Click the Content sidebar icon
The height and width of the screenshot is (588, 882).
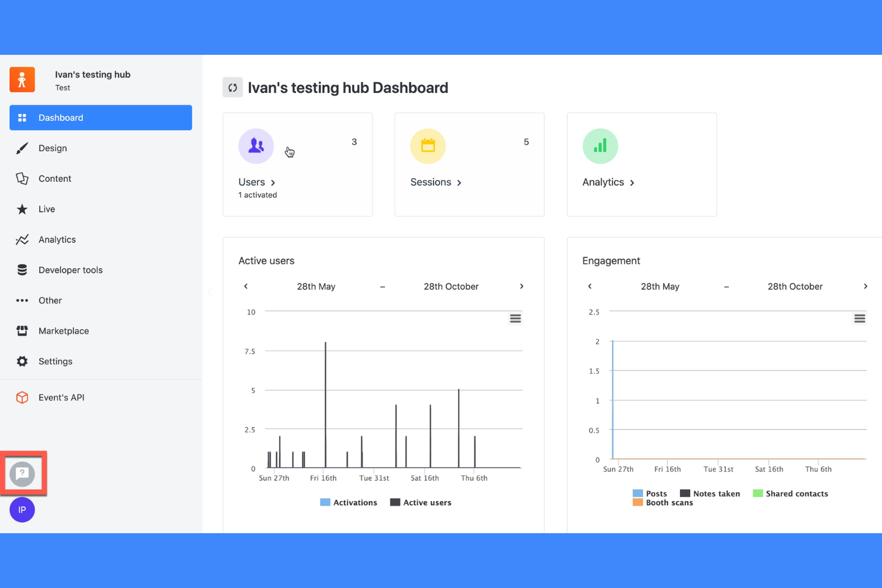(22, 179)
